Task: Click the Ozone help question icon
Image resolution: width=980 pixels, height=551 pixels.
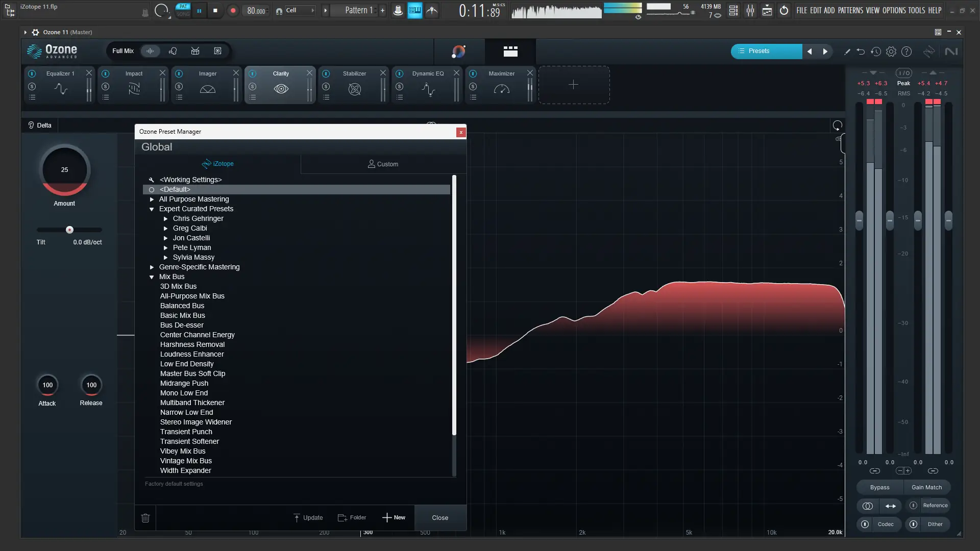Action: click(906, 52)
